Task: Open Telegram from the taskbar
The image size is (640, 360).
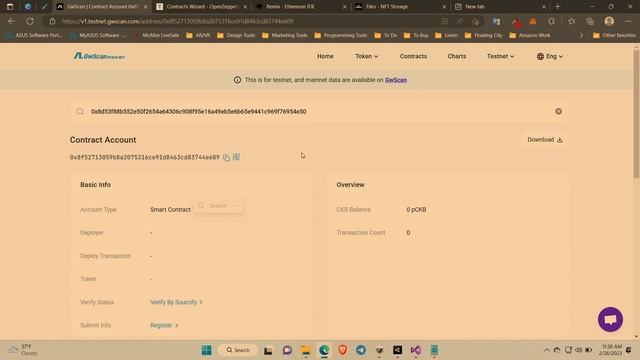Action: (361, 350)
